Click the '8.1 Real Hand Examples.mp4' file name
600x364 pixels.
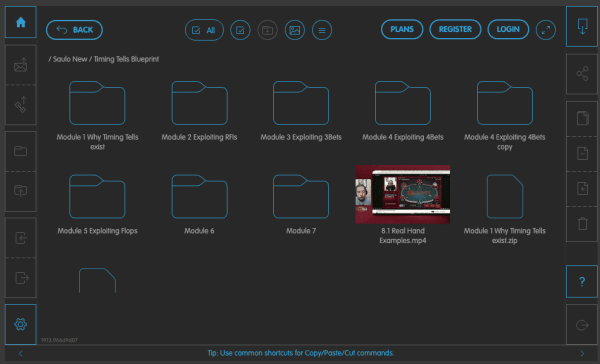(x=403, y=236)
